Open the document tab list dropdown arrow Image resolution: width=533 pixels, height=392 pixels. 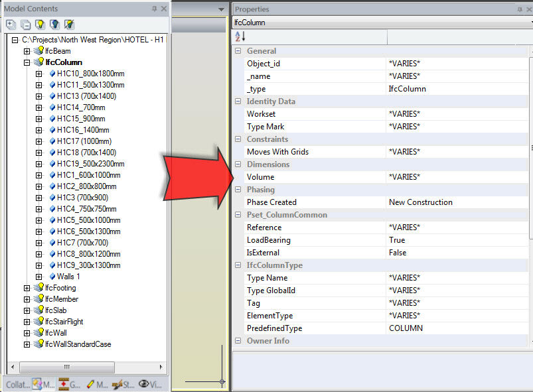pos(221,9)
